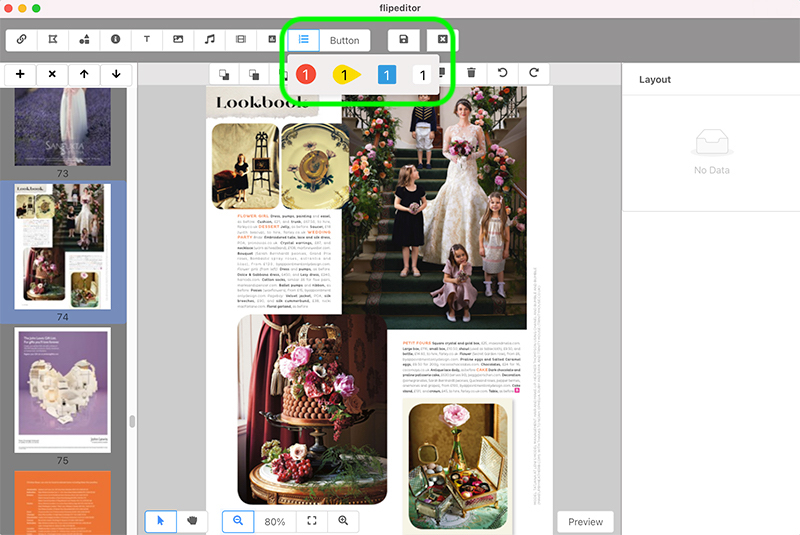Select page 74 Lookbook thumbnail
This screenshot has height=535, width=800.
[62, 246]
